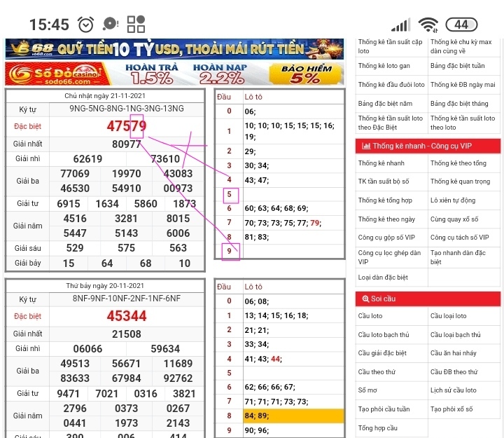Open Thống kê tần suất cặp loto
Screen dimensions: 504x438
pos(390,46)
